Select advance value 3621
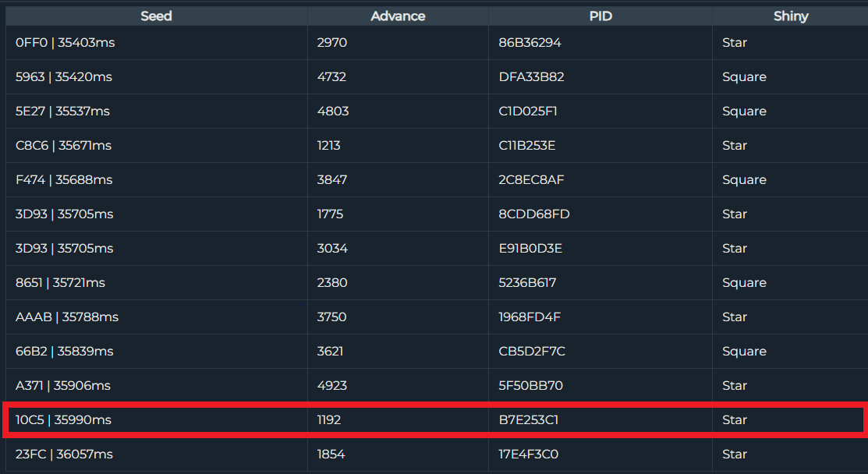The height and width of the screenshot is (474, 868). coord(330,352)
